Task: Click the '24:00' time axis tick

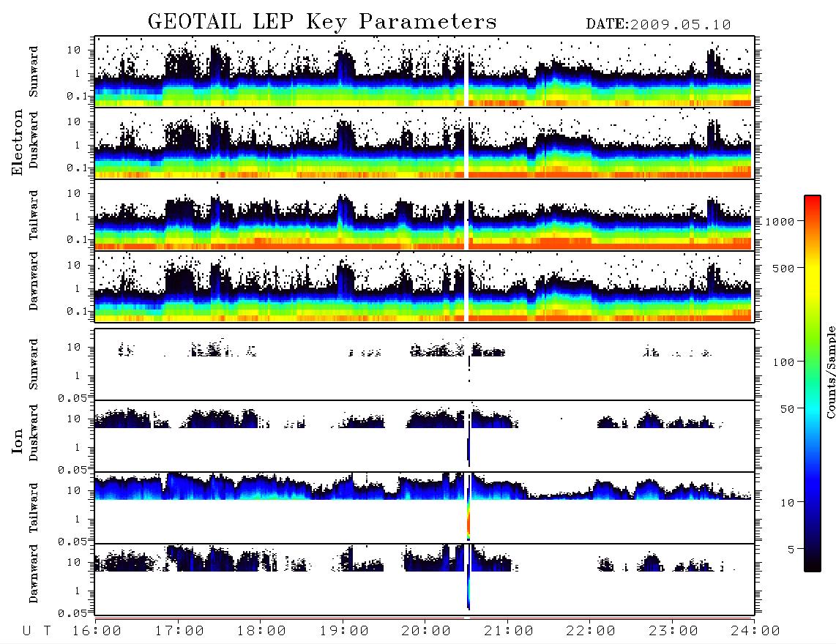Action: pyautogui.click(x=755, y=632)
